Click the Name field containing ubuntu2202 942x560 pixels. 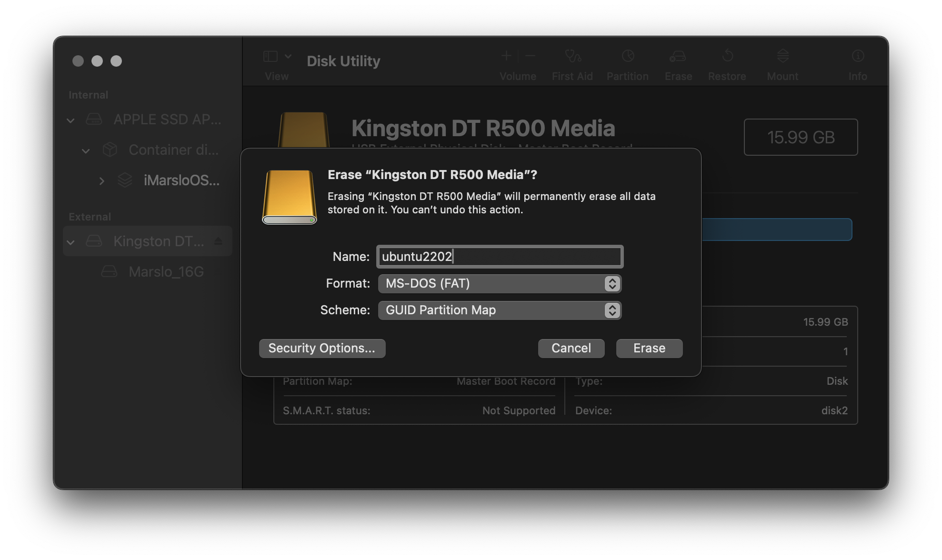coord(500,257)
